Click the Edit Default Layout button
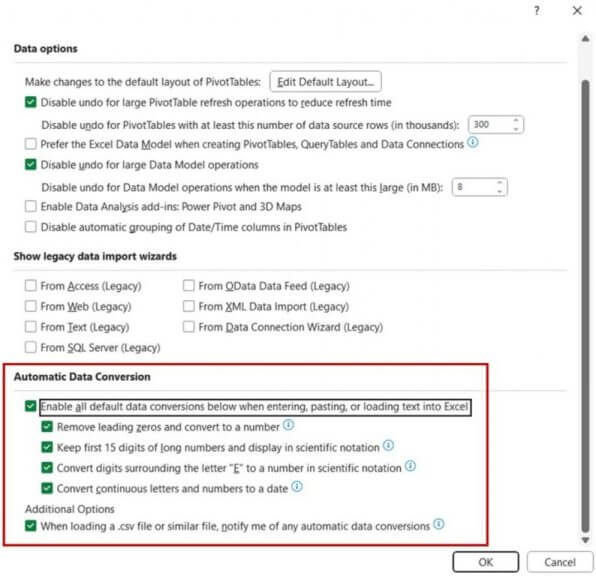This screenshot has width=596, height=576. click(x=325, y=82)
